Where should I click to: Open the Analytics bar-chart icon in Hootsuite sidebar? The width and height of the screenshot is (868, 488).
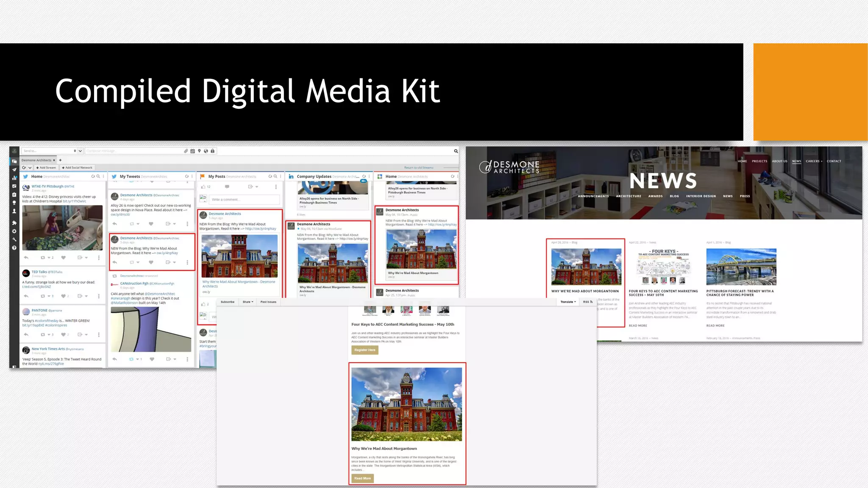click(14, 178)
